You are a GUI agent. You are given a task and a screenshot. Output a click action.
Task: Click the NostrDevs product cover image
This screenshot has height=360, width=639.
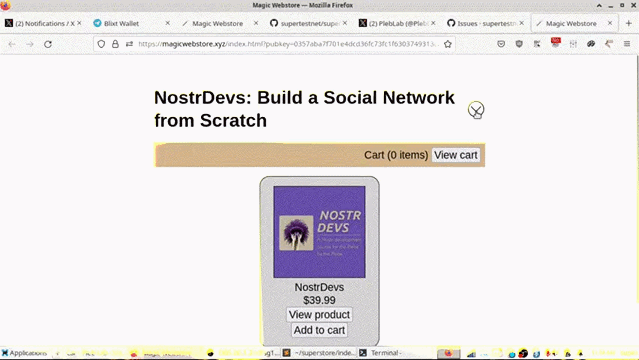pos(319,232)
